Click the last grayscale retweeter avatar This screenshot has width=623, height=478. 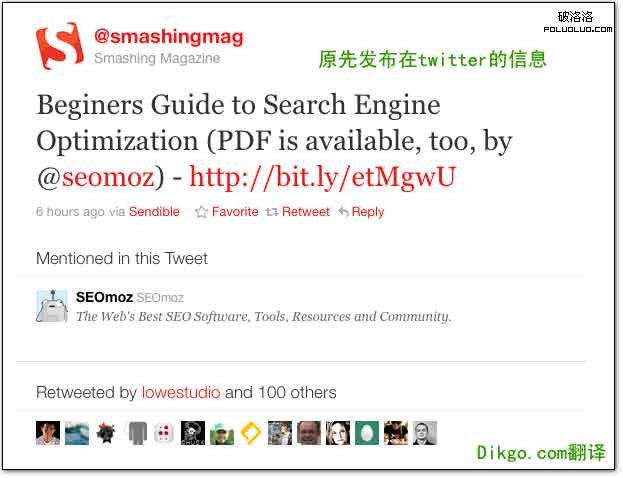tap(425, 433)
